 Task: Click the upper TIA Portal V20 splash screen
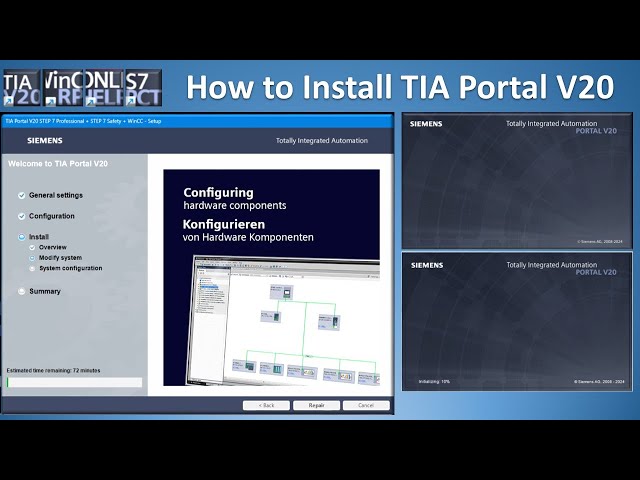coord(517,181)
